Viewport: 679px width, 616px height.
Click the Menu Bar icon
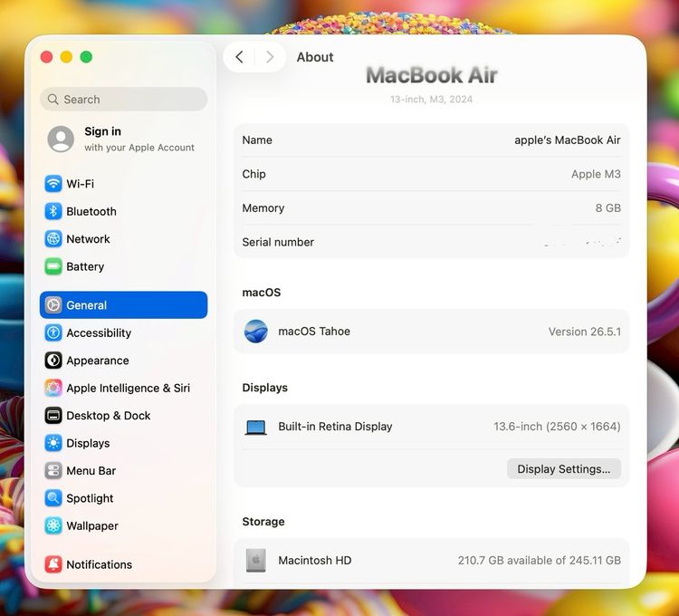tap(53, 470)
